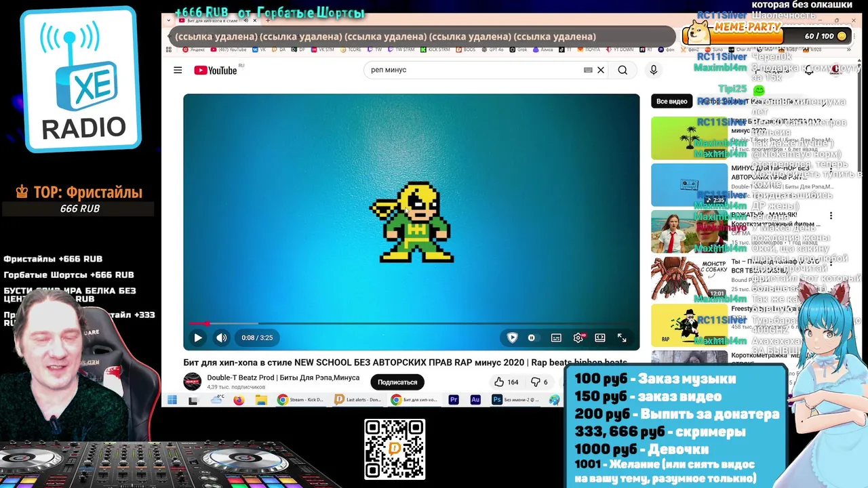The image size is (868, 488).
Task: Open Яндекс bookmark
Action: (193, 49)
